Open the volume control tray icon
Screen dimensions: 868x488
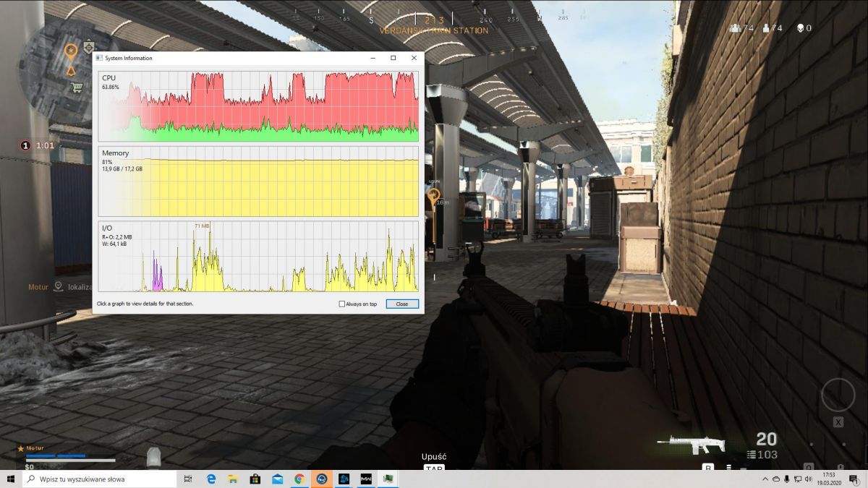pyautogui.click(x=808, y=479)
